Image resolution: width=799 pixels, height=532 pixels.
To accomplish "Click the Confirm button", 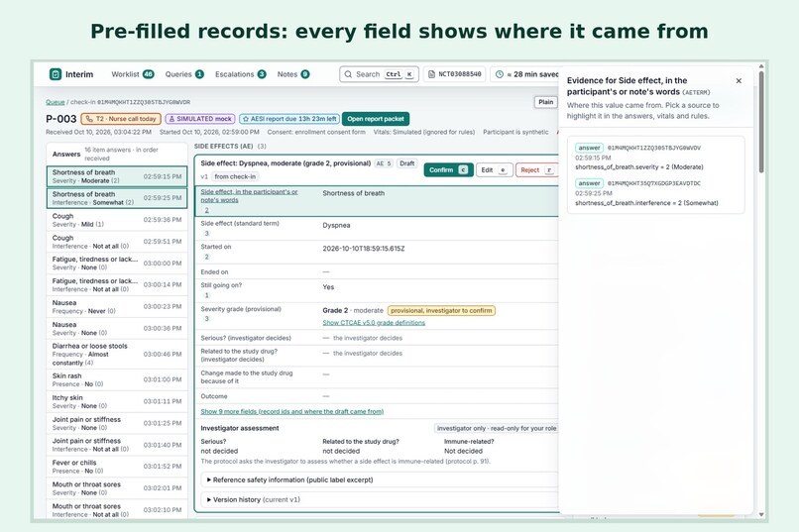I will 448,170.
